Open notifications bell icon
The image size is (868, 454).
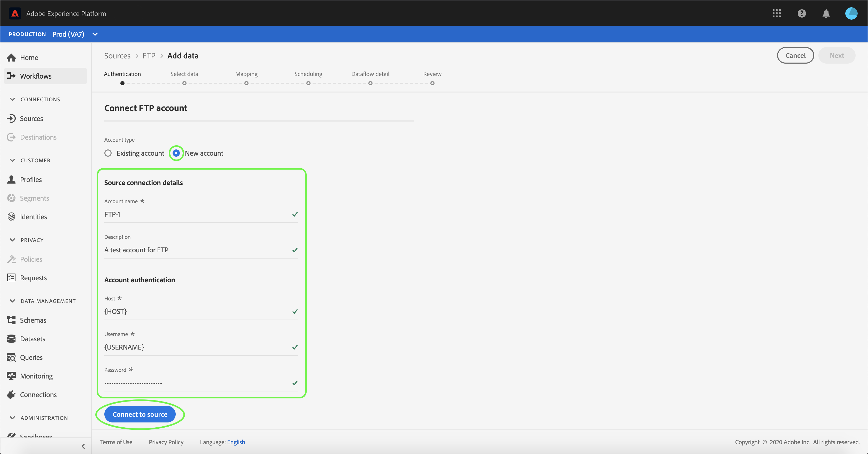pyautogui.click(x=826, y=13)
